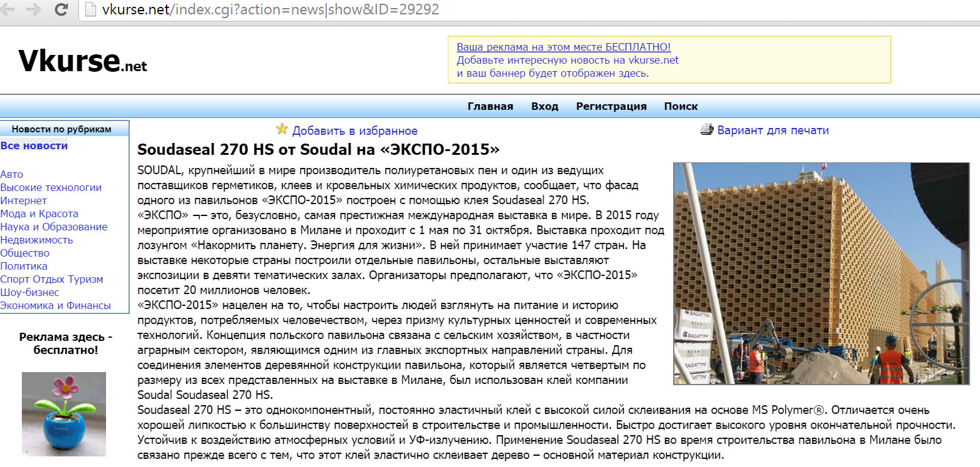980x467 pixels.
Task: Open Поиск in the navigation bar
Action: point(681,106)
